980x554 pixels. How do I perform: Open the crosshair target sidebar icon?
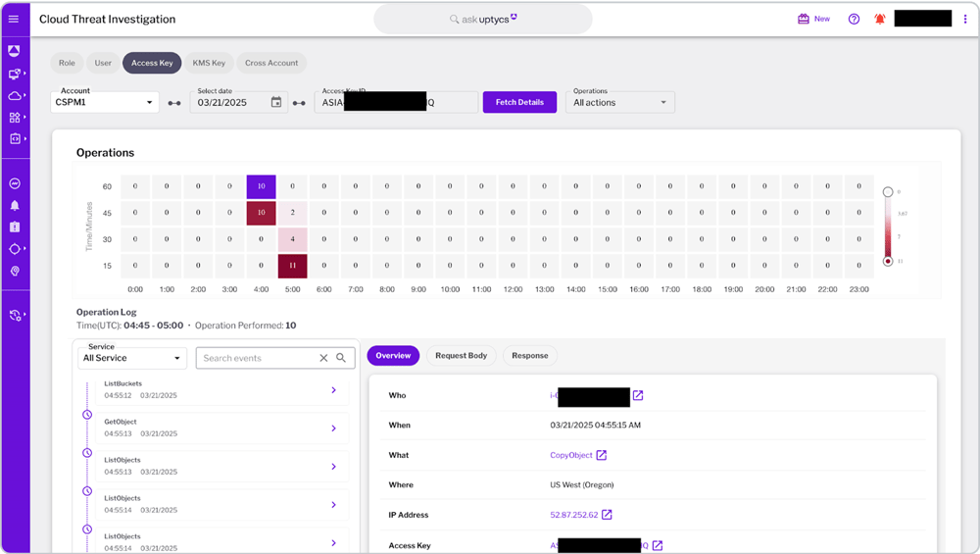tap(15, 249)
